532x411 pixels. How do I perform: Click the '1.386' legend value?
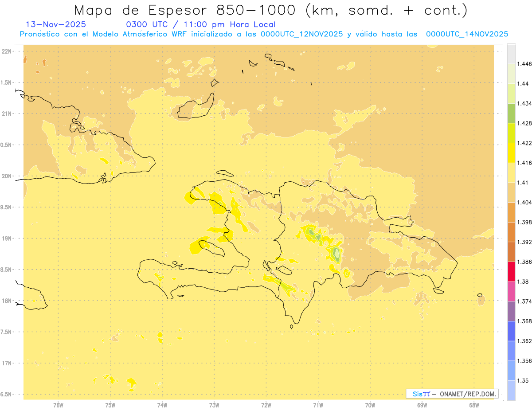point(525,262)
